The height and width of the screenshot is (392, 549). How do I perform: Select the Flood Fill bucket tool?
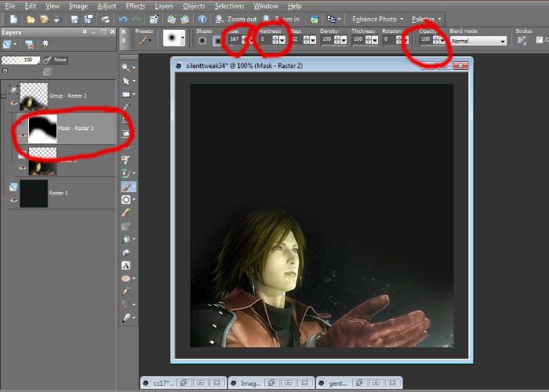tap(125, 239)
